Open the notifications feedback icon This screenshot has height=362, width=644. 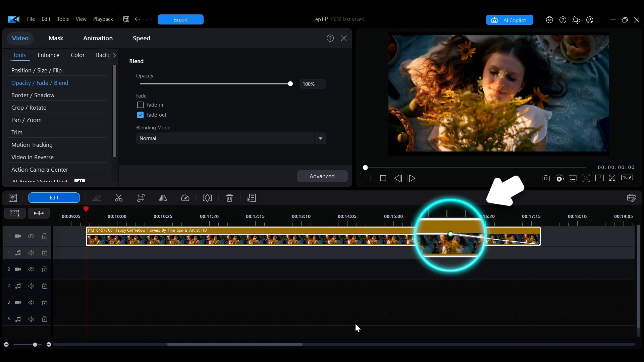point(576,20)
